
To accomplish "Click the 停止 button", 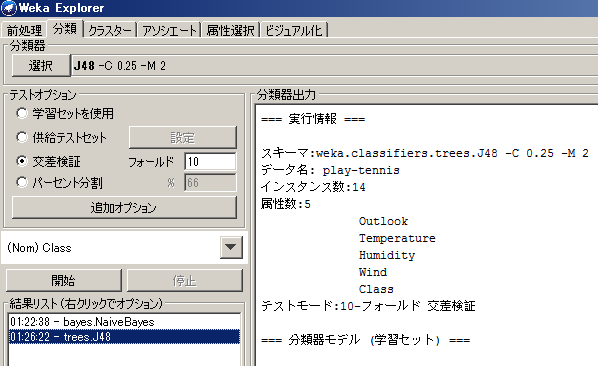I will click(x=185, y=281).
